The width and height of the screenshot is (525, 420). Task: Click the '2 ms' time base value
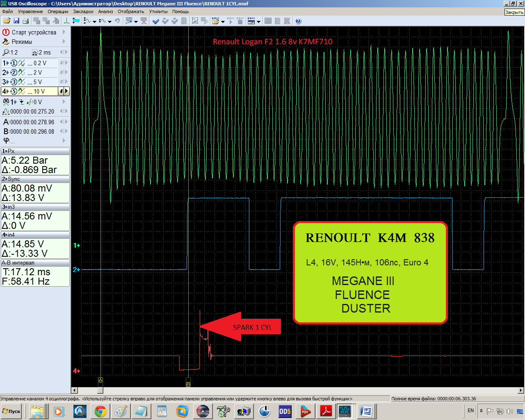(45, 52)
